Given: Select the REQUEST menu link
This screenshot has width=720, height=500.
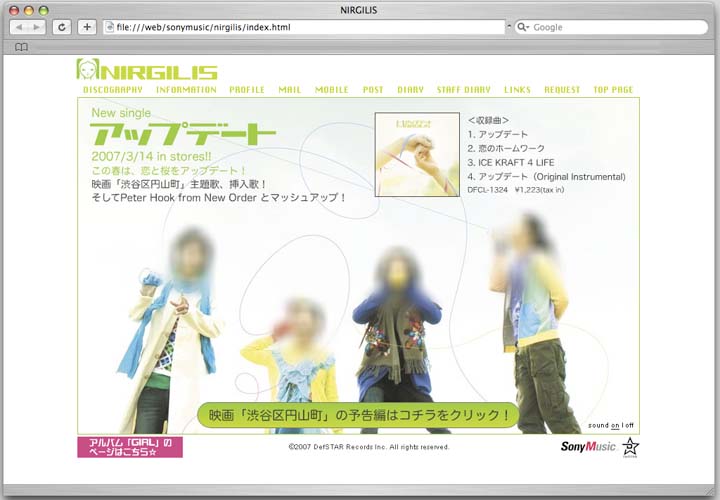Looking at the screenshot, I should pyautogui.click(x=562, y=90).
